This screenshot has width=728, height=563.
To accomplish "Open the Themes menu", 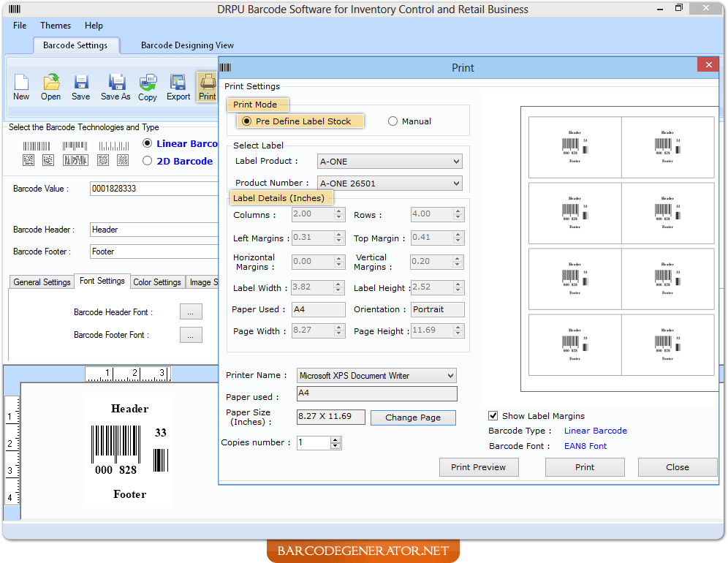I will pyautogui.click(x=55, y=25).
